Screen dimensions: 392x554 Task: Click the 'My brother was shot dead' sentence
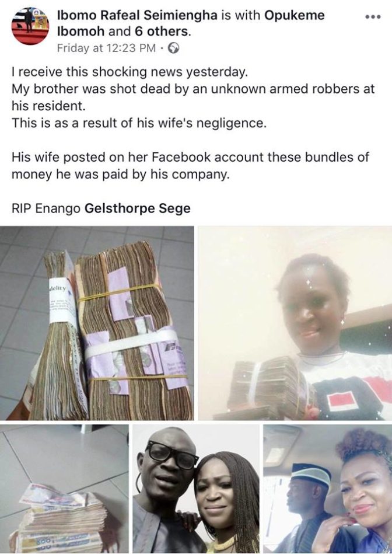click(x=193, y=97)
